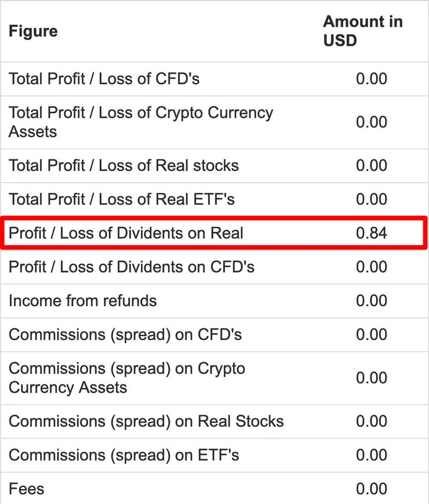
Task: Click the "Commissions (spread) on CFD's" label
Action: click(125, 335)
